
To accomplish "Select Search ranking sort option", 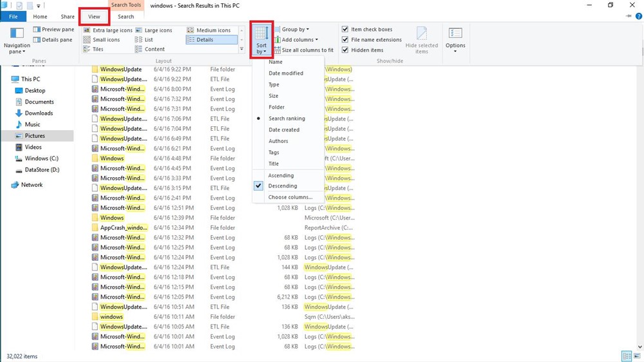I will [287, 119].
